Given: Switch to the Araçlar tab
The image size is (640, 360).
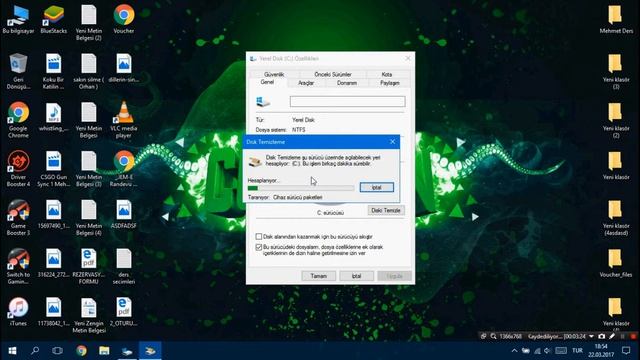Looking at the screenshot, I should tap(306, 83).
